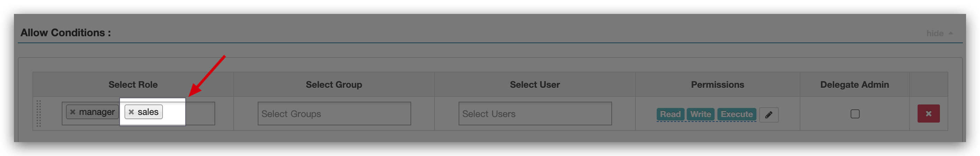
Task: Open the Select Users dropdown
Action: pyautogui.click(x=535, y=114)
